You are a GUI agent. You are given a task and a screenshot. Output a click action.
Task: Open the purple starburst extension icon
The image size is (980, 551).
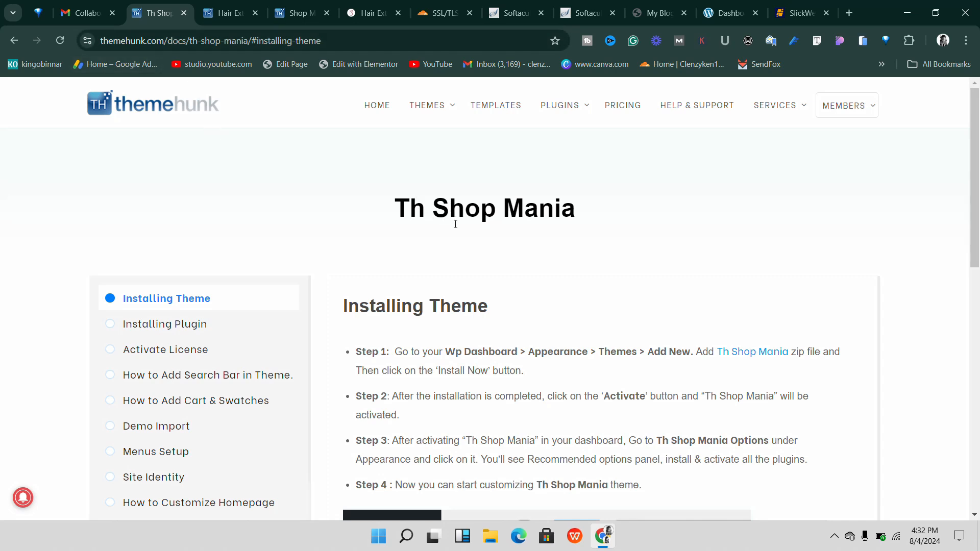(656, 41)
